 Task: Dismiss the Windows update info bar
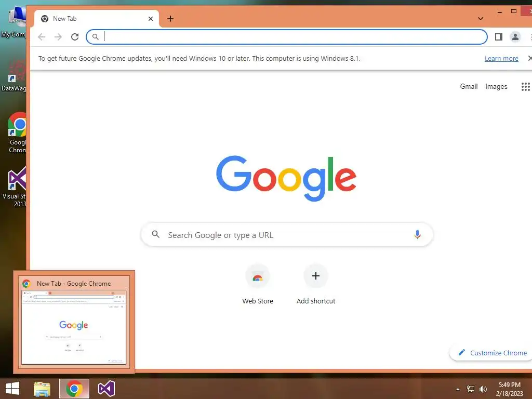[529, 58]
